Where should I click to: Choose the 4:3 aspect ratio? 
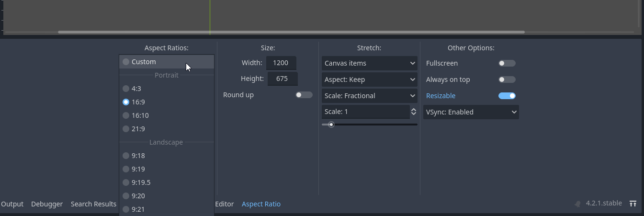click(x=167, y=89)
